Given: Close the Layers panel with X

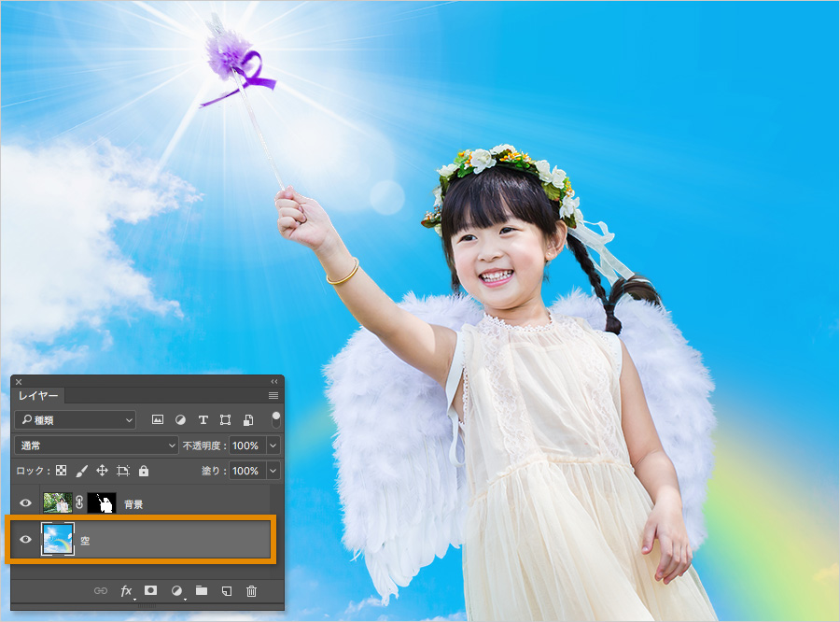Looking at the screenshot, I should (19, 382).
